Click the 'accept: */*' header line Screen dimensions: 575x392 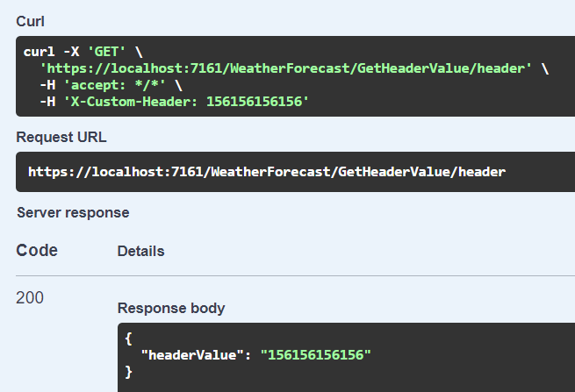click(x=111, y=85)
